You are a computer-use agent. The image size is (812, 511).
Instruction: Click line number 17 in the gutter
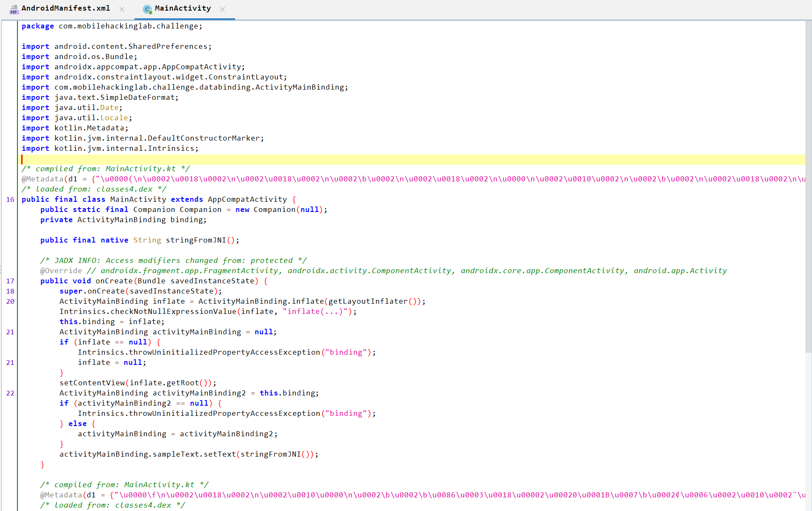[10, 281]
